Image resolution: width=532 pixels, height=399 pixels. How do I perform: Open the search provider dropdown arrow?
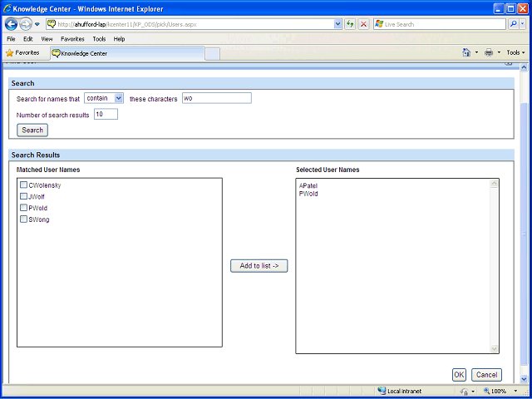(523, 24)
